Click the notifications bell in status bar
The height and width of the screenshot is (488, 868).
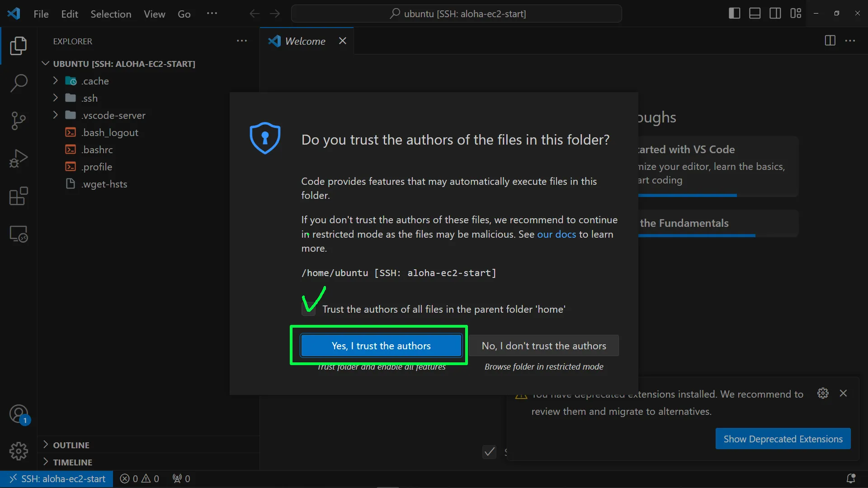click(x=850, y=479)
